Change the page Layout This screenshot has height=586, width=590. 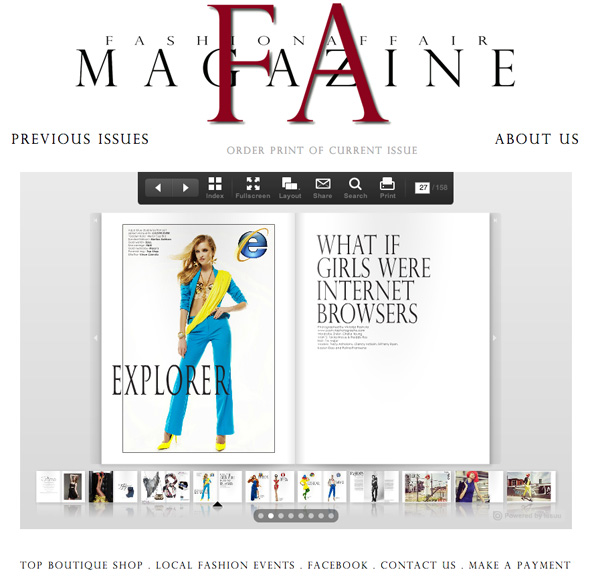click(x=290, y=188)
